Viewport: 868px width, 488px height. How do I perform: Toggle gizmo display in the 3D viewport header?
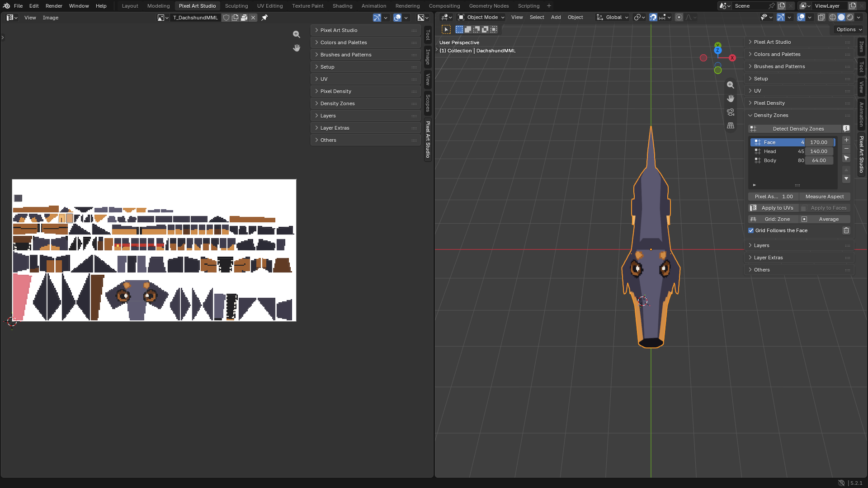(x=781, y=17)
